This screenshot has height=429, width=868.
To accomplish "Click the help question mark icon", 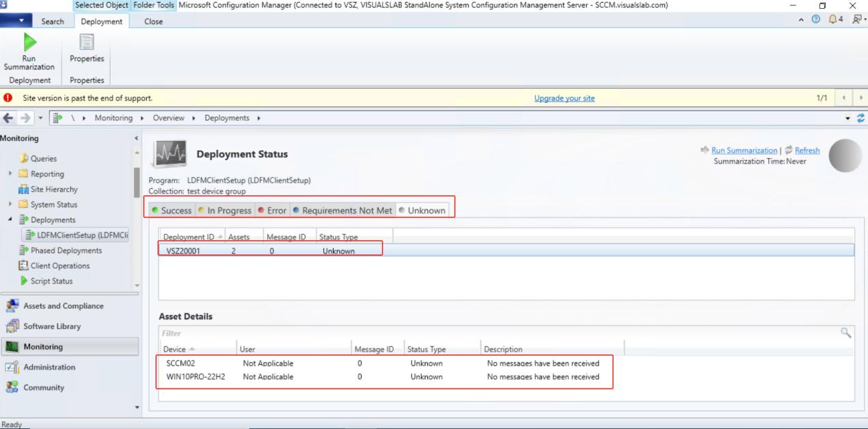I will pyautogui.click(x=815, y=20).
